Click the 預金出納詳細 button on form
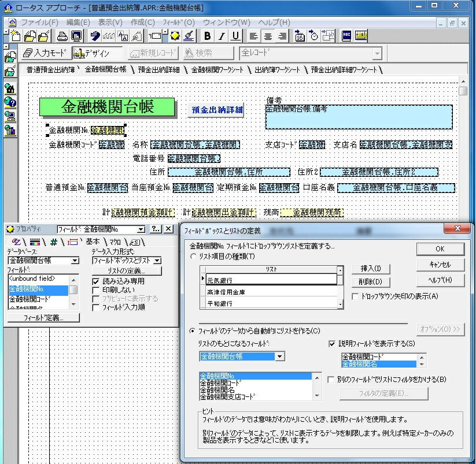Screen dimensions: 476x464 click(217, 109)
